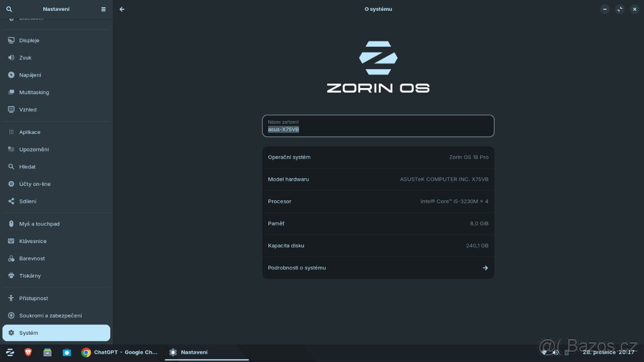Viewport: 644px width, 362px height.
Task: Click the Upozornění bell icon
Action: click(x=11, y=149)
